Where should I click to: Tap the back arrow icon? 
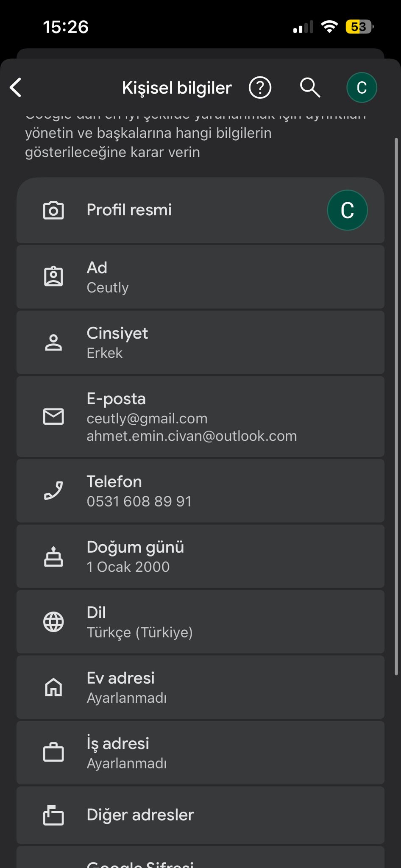16,88
